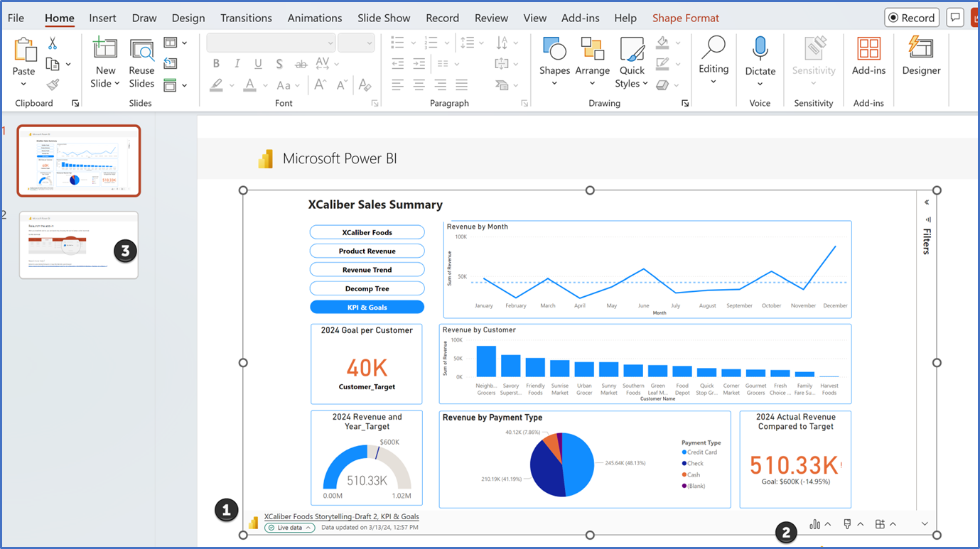This screenshot has width=980, height=549.
Task: Open the File menu
Action: (16, 18)
